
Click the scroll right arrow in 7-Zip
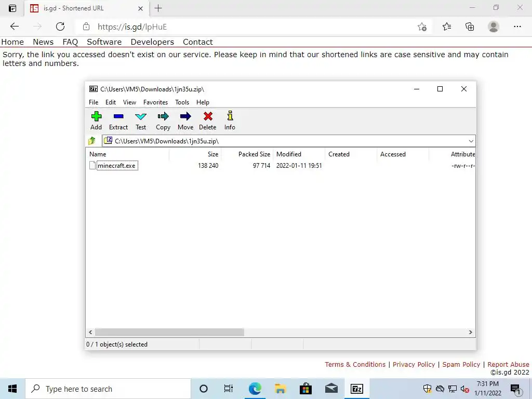(x=470, y=332)
